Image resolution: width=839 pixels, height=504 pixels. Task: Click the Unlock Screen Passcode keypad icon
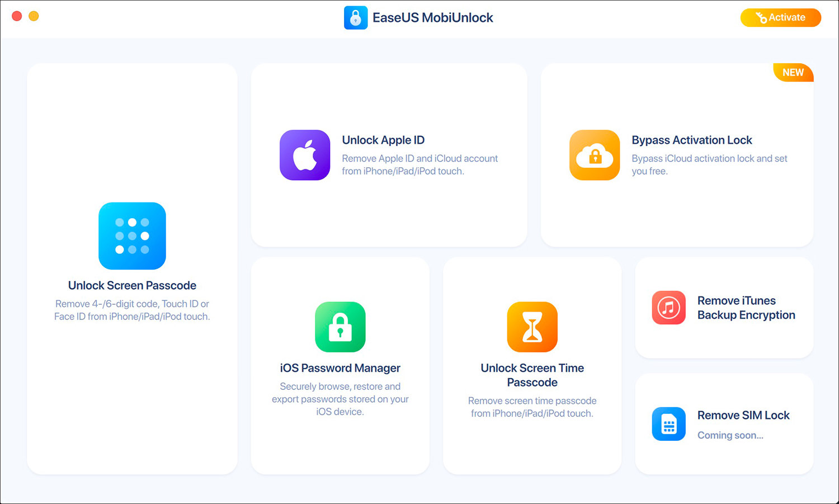click(x=132, y=235)
